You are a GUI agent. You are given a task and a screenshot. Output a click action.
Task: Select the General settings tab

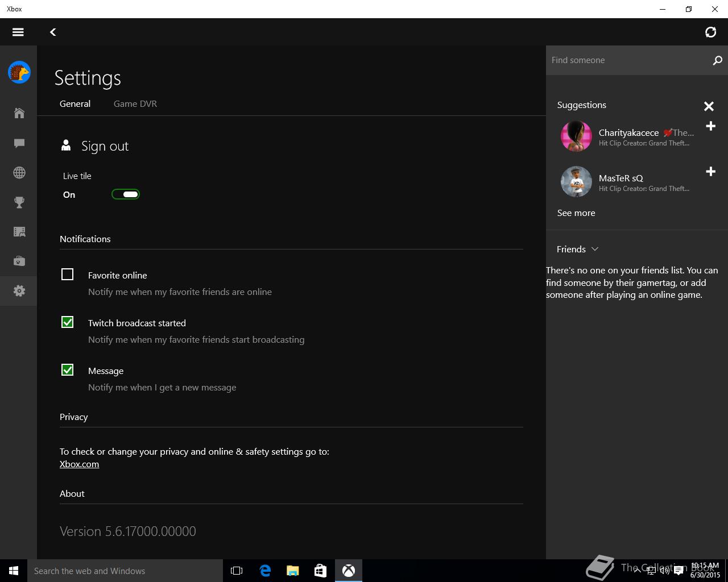pos(75,103)
